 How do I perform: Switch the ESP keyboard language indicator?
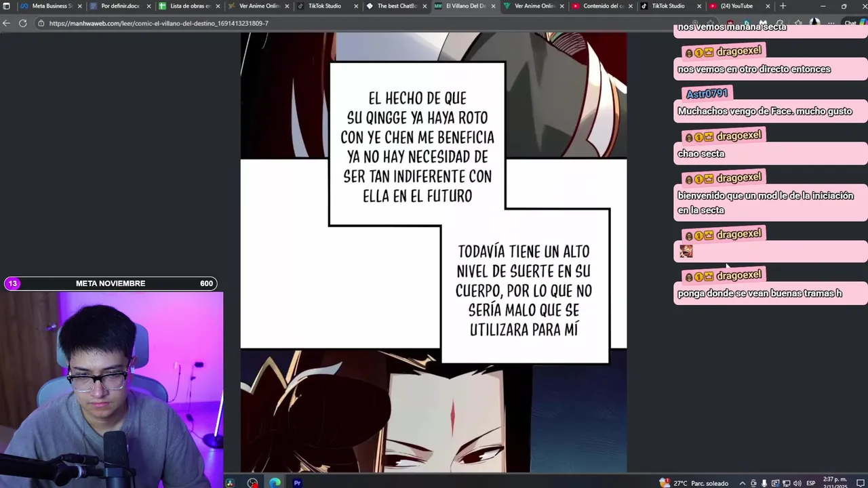click(811, 483)
